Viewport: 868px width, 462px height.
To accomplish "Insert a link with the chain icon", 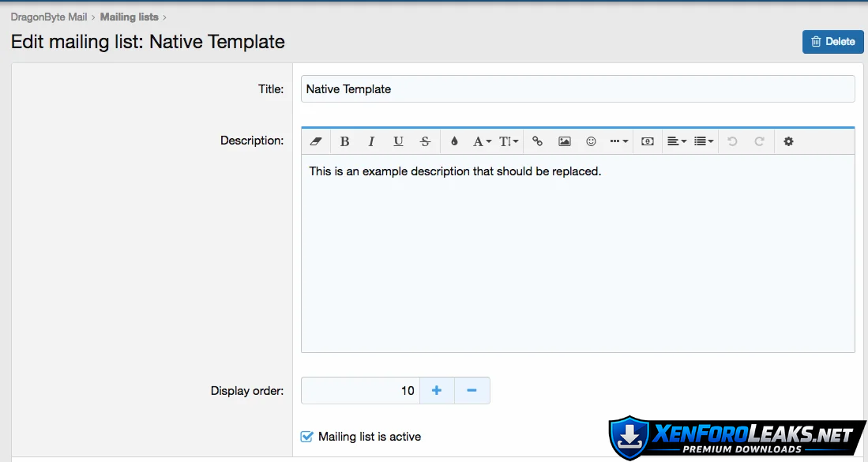I will click(x=537, y=141).
